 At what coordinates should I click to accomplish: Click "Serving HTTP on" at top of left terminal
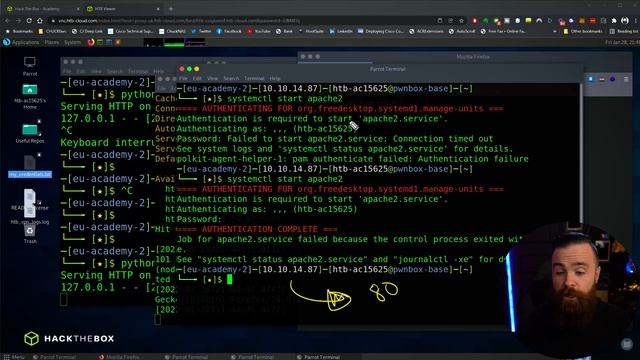point(106,107)
